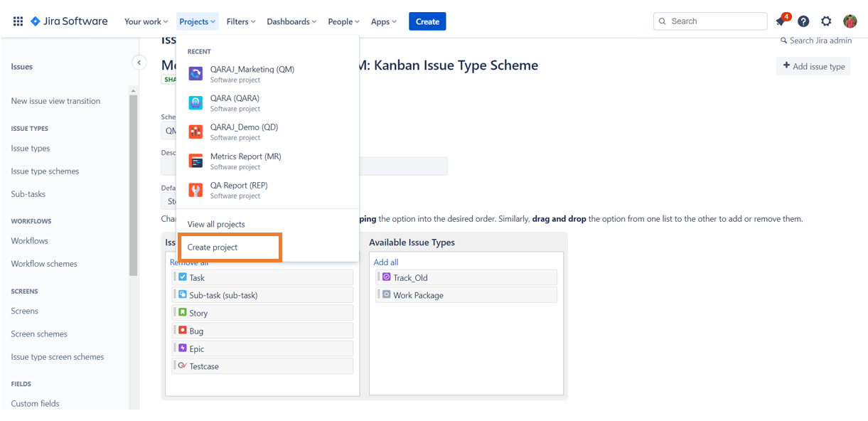Screen dimensions: 868x421
Task: Click the blue Create button
Action: [427, 21]
